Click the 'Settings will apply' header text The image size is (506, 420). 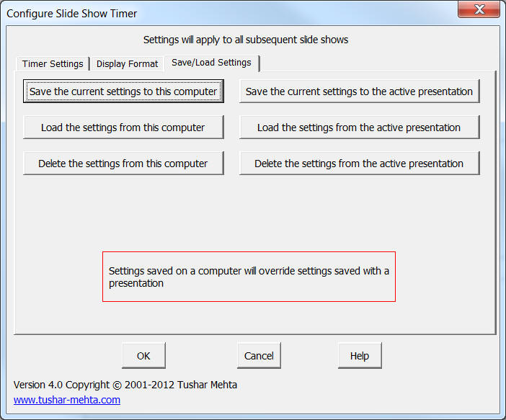[246, 40]
